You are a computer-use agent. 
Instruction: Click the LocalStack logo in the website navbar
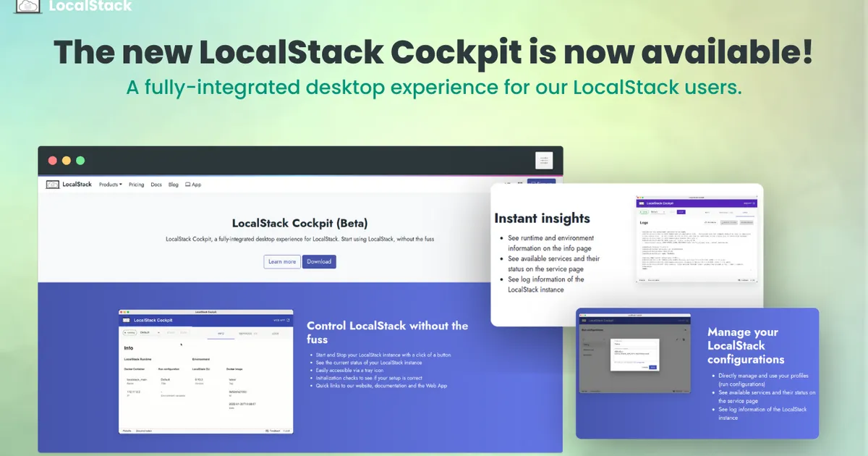coord(69,185)
